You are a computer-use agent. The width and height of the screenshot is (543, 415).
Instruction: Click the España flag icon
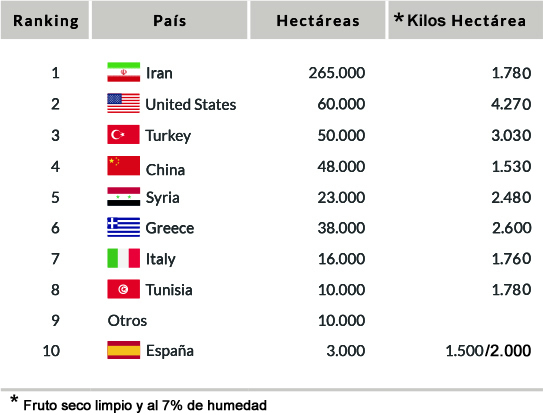(x=124, y=350)
